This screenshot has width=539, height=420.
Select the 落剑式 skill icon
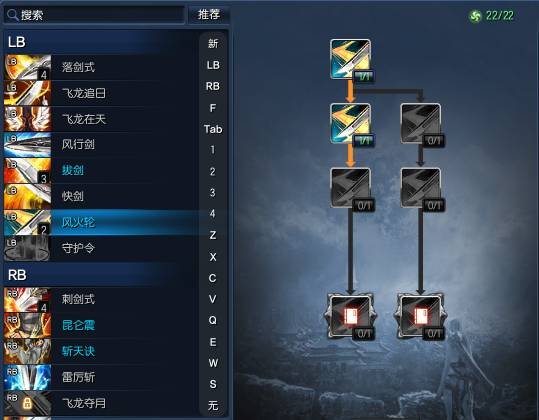[28, 67]
